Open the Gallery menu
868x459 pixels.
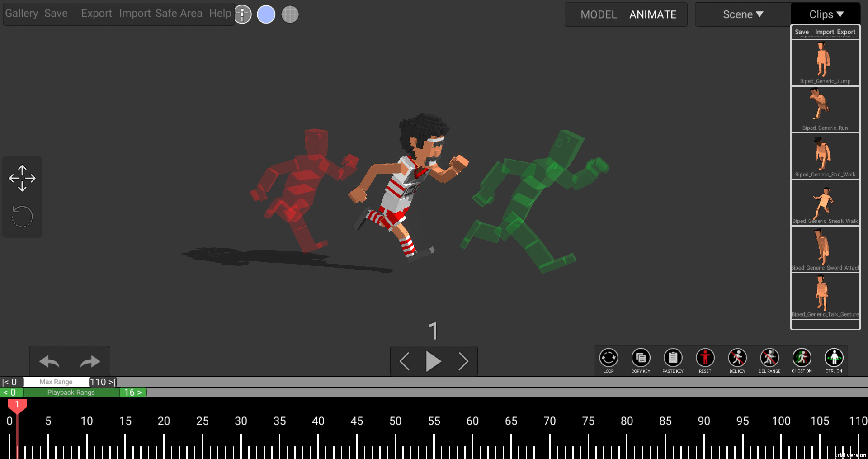pos(21,13)
